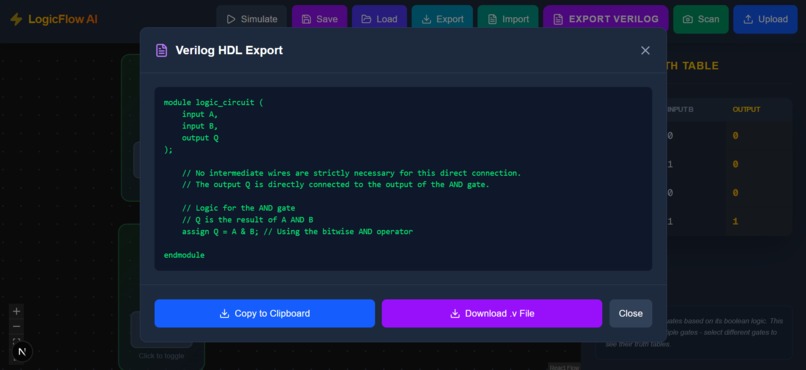Click the round N badge icon
Image resolution: width=806 pixels, height=370 pixels.
(22, 352)
